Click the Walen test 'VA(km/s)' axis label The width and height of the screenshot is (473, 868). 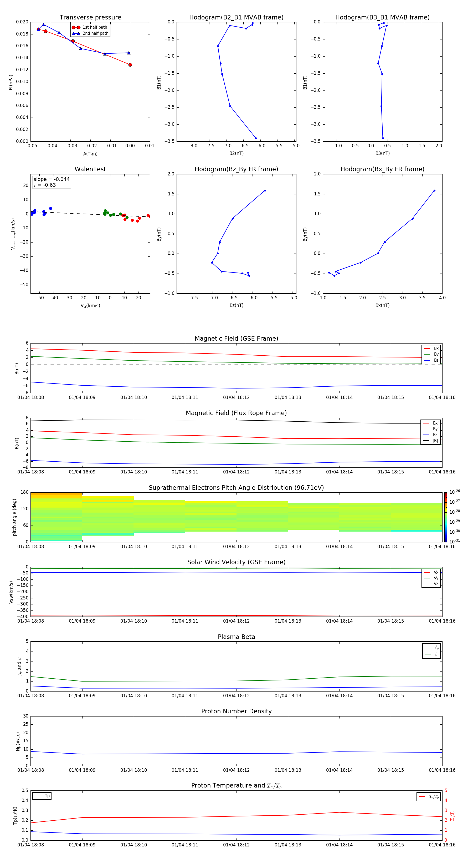tap(90, 306)
